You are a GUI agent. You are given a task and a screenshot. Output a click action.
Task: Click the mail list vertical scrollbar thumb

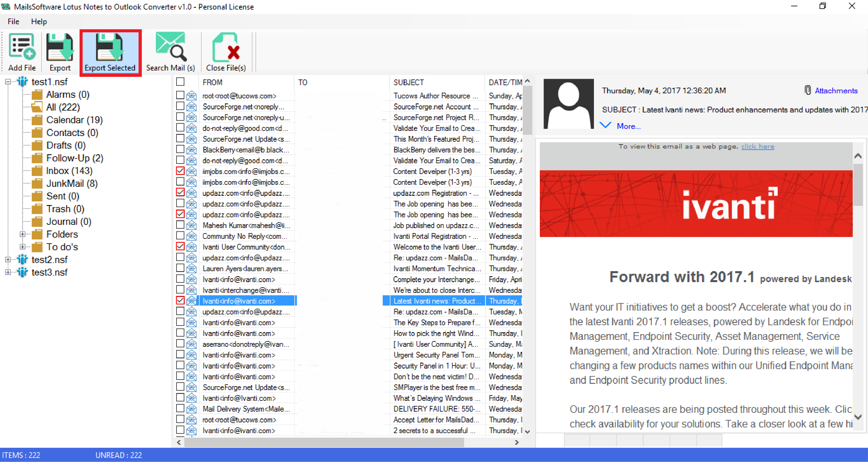click(x=527, y=110)
